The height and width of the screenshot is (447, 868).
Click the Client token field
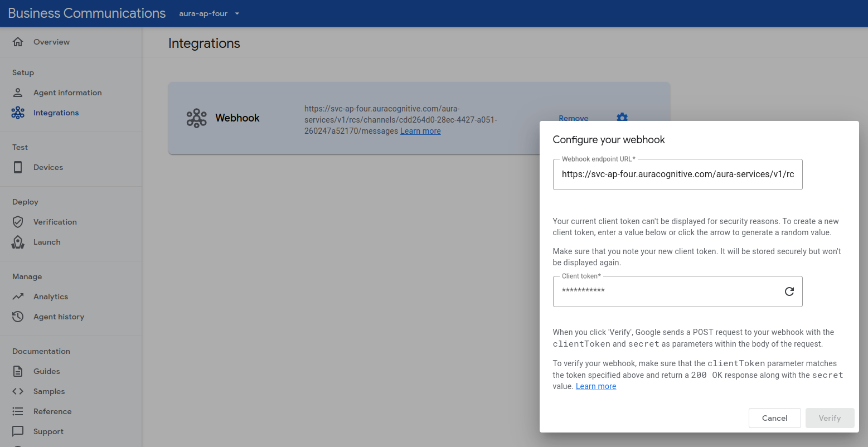pyautogui.click(x=677, y=291)
